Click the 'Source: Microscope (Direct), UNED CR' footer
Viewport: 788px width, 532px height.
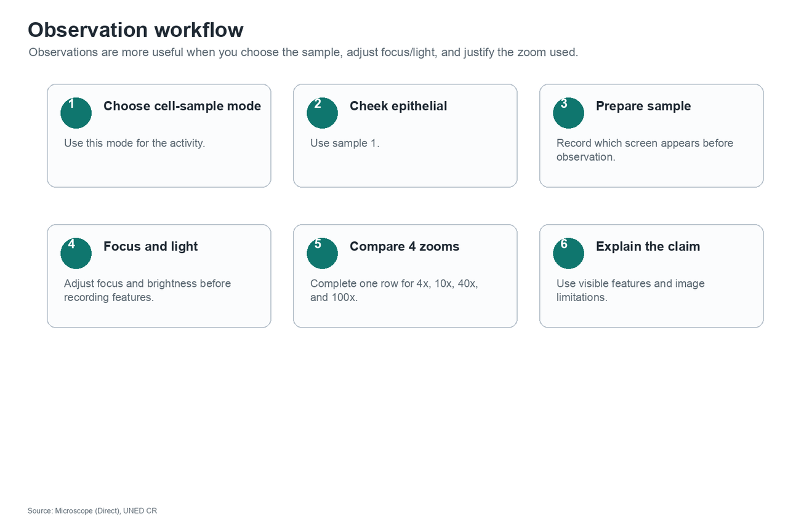92,511
